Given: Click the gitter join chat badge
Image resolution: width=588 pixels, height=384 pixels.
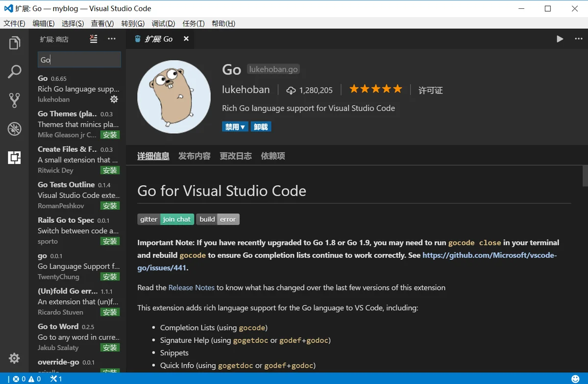Looking at the screenshot, I should pos(166,219).
